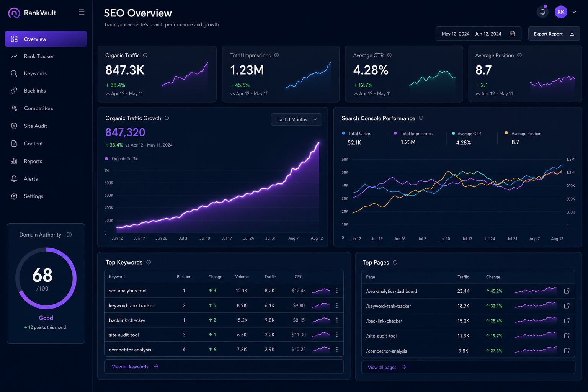Click the Alerts bell icon in sidebar
This screenshot has height=392, width=588.
point(14,179)
